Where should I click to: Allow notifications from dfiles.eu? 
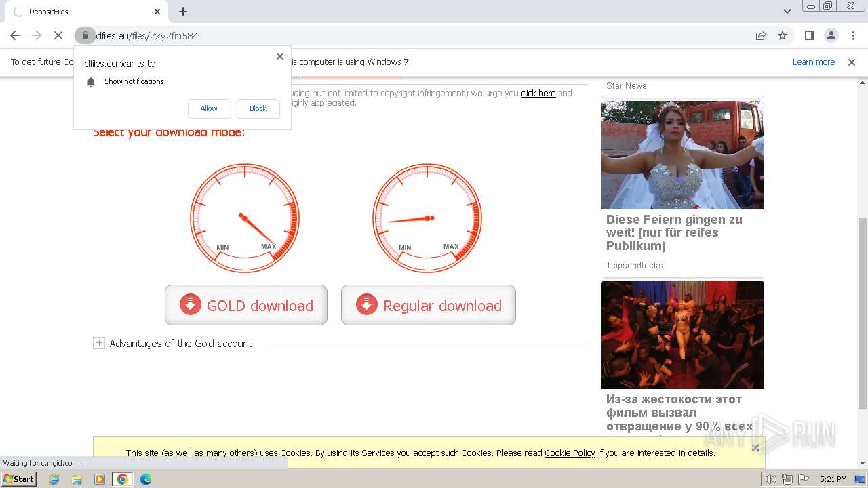209,108
